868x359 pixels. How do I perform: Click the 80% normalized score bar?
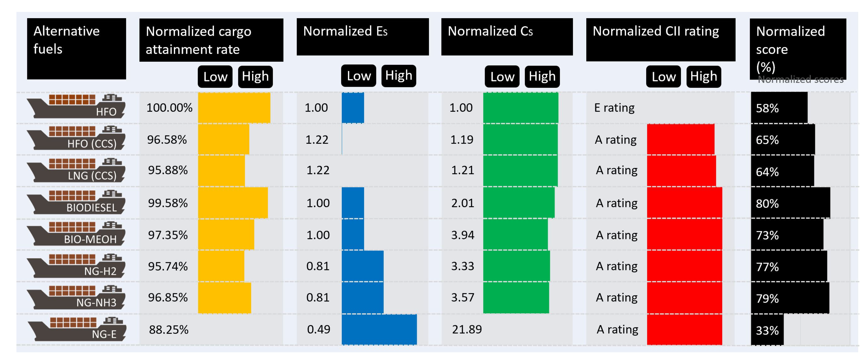pos(790,203)
